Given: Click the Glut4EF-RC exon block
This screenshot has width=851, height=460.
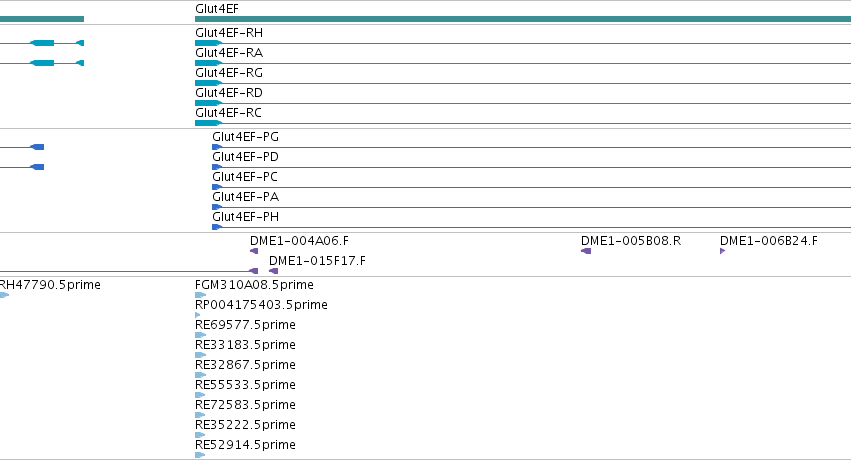Looking at the screenshot, I should click(x=208, y=123).
